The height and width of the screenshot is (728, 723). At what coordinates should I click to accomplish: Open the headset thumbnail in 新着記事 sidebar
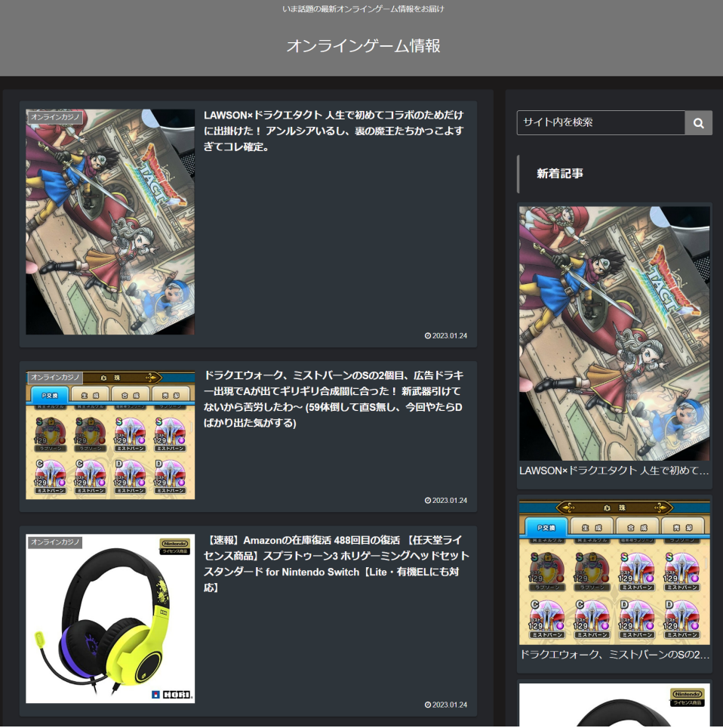[614, 706]
